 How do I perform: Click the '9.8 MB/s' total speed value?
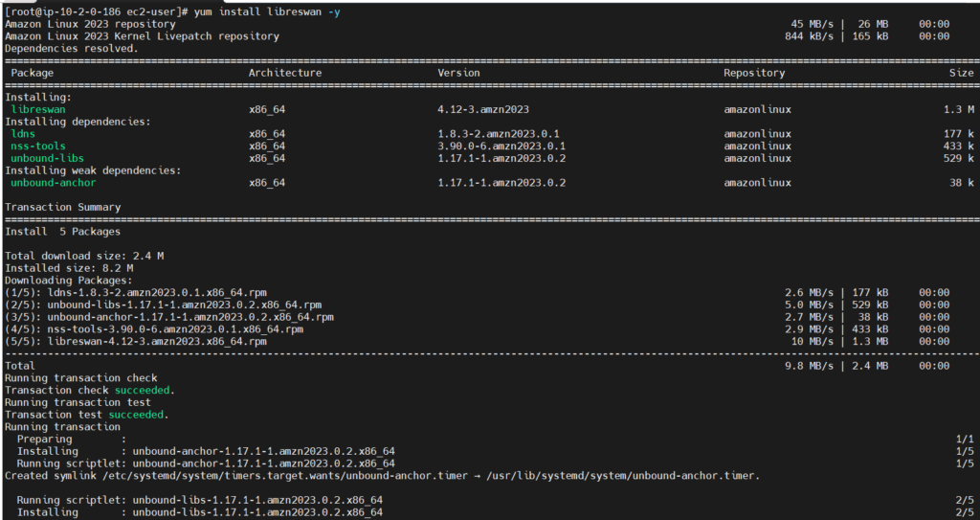[810, 366]
